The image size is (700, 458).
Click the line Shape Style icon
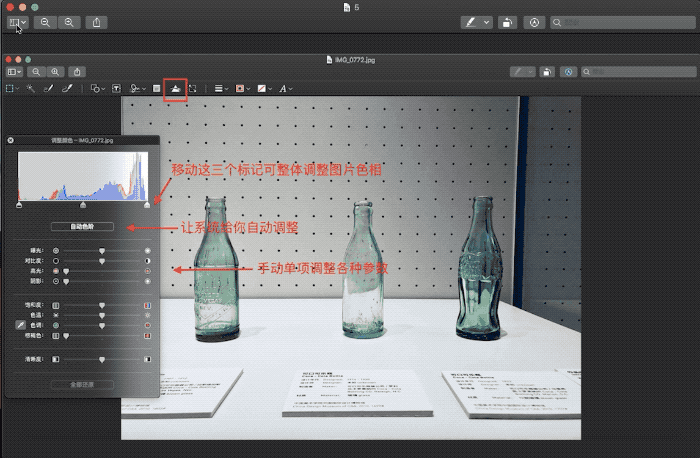point(218,88)
